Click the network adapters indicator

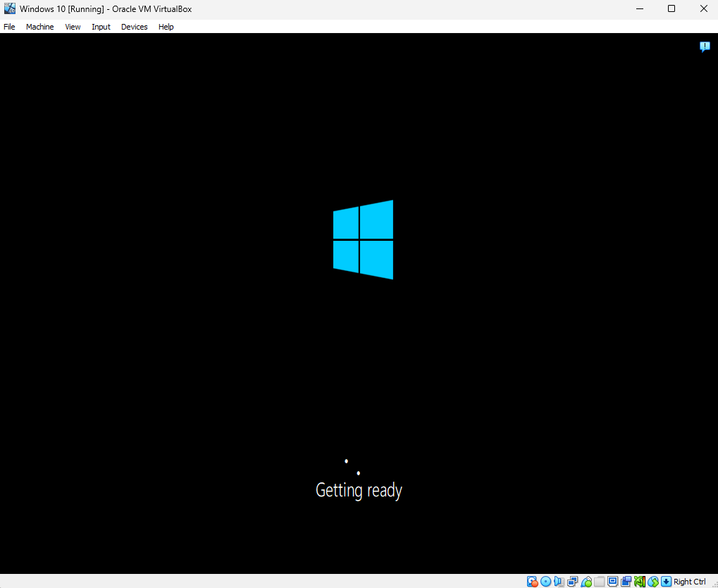point(572,582)
